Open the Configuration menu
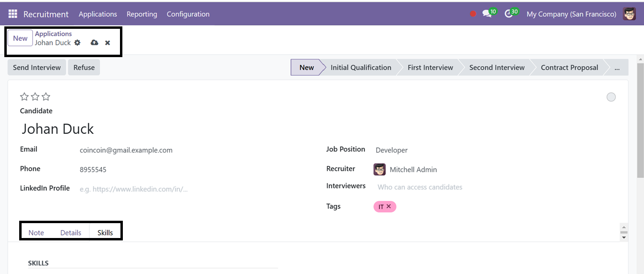 coord(188,14)
